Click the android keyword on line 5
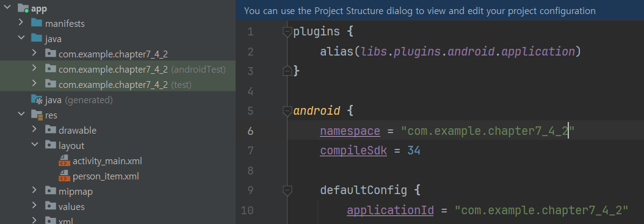Screen dimensions: 644x224 [x=317, y=111]
